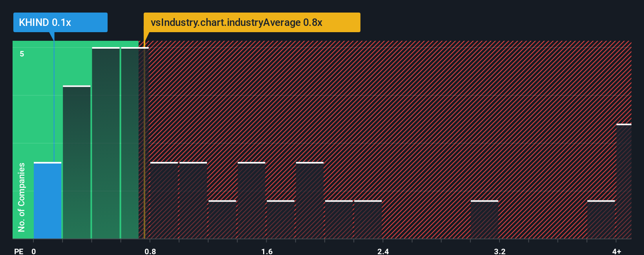Select the histogram bar above 3.2

click(x=485, y=220)
